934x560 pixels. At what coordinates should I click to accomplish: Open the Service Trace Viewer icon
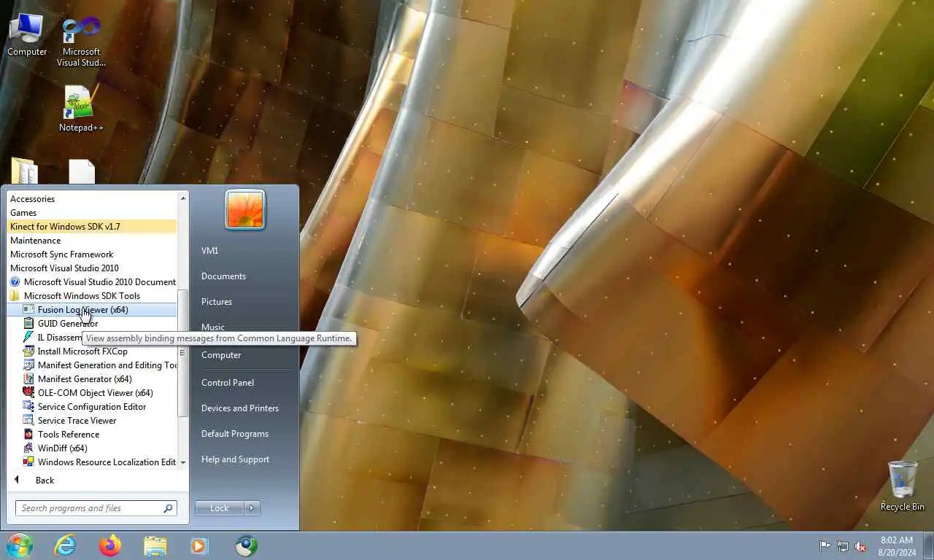point(28,421)
